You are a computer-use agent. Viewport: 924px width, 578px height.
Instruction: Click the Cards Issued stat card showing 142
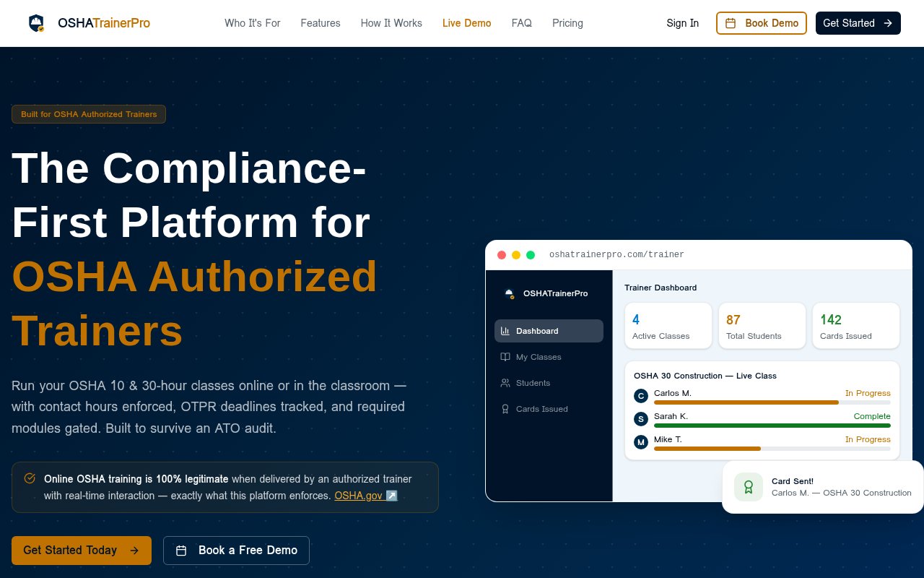tap(856, 326)
